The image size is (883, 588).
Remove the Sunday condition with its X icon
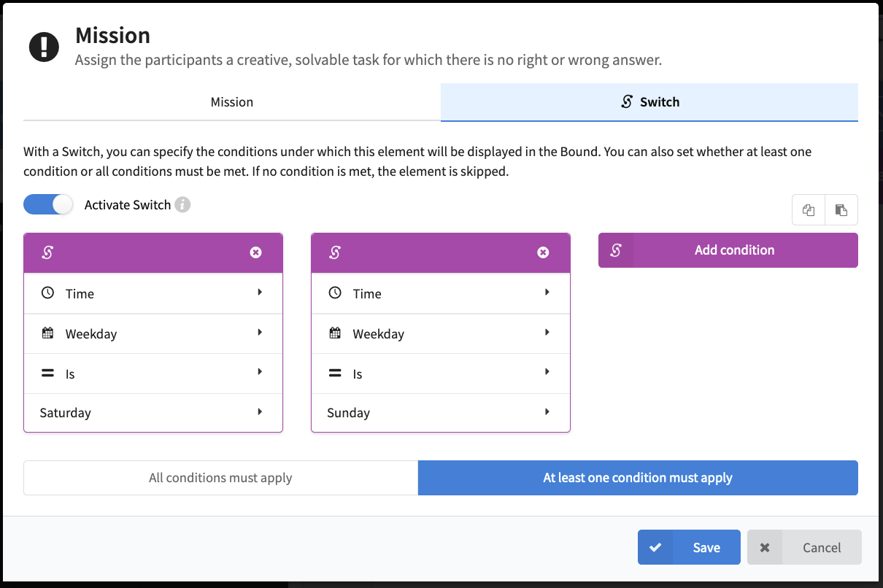(543, 252)
